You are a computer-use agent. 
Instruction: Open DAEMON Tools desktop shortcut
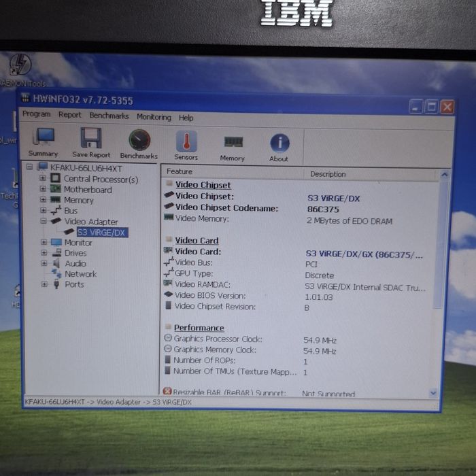point(20,65)
